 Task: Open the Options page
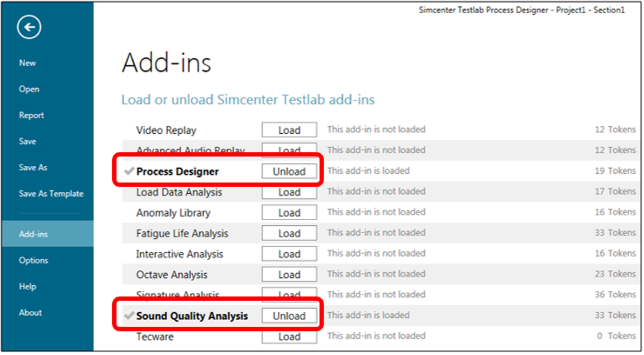coord(33,261)
